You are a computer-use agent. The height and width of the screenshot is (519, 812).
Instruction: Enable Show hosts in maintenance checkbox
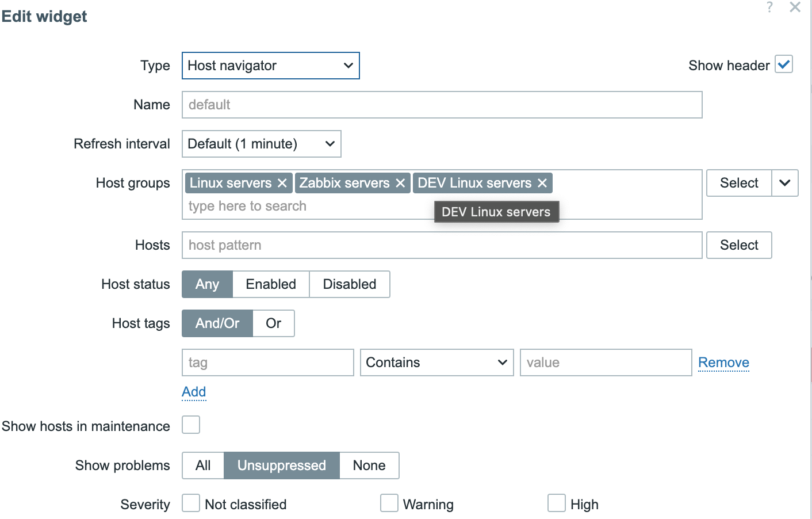(x=191, y=425)
